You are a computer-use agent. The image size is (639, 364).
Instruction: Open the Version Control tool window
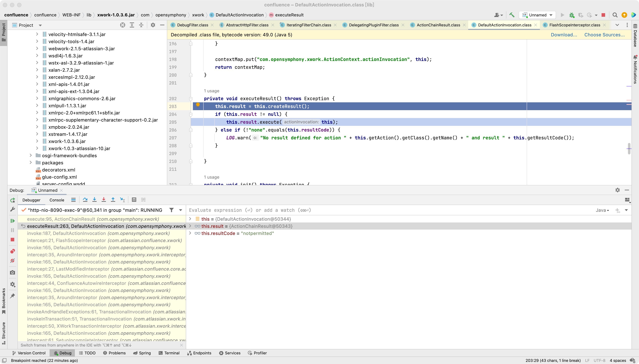(29, 353)
